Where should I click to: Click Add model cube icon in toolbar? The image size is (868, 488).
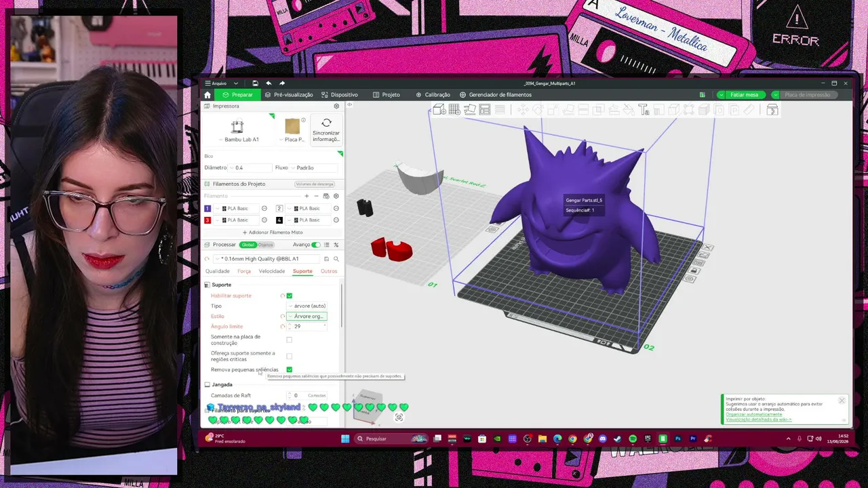click(439, 110)
